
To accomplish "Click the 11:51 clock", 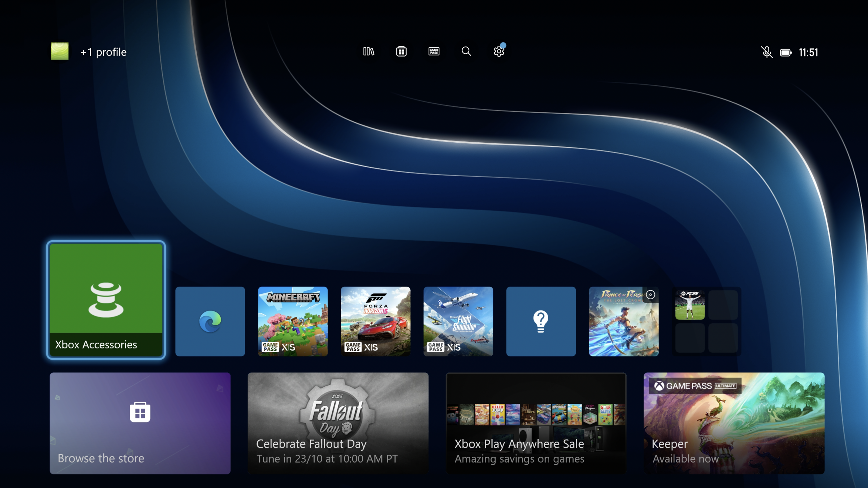I will (x=808, y=53).
